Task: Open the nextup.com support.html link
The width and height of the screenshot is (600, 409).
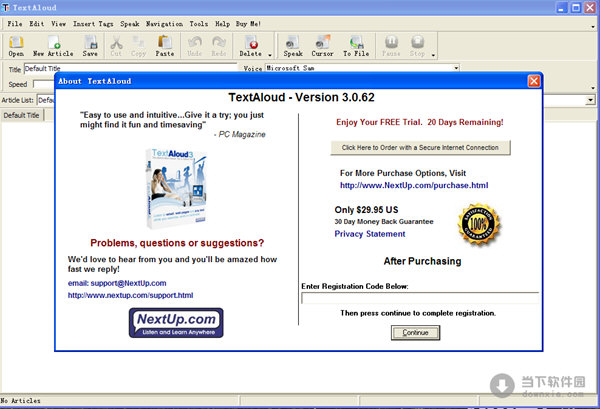Action: [x=130, y=295]
